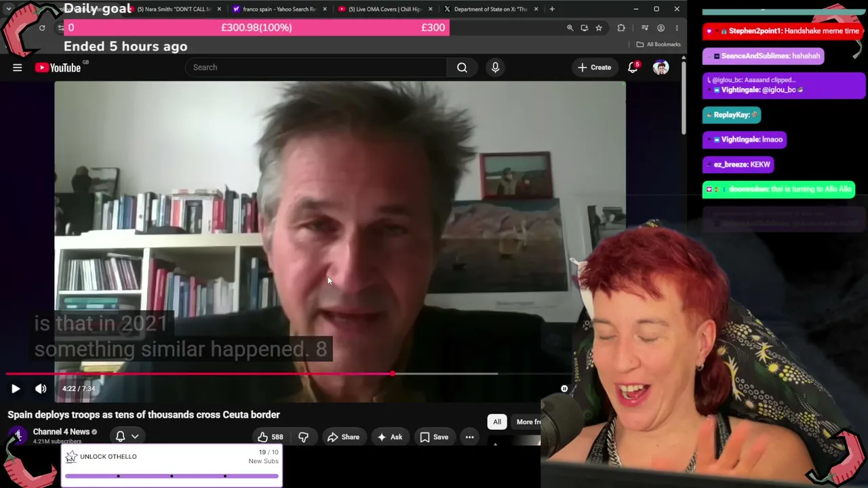Screen dimensions: 868x488
Task: Click the ez_breeze KEKW chat message
Action: point(738,164)
